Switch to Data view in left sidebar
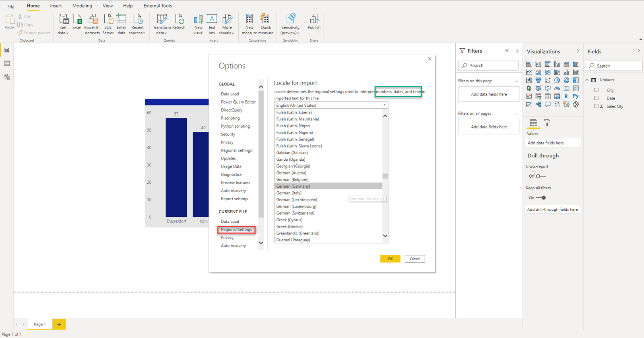Screen dimensions: 644x338 (7, 63)
